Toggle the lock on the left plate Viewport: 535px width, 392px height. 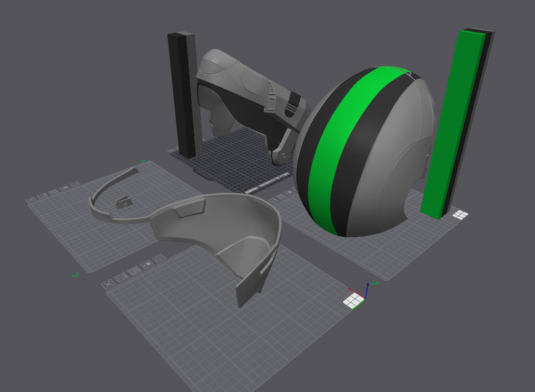coord(64,189)
